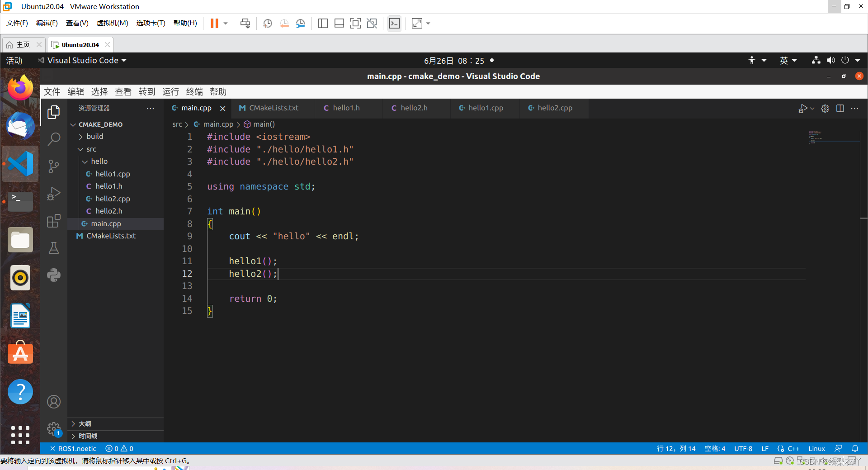Viewport: 868px width, 470px height.
Task: Click VMware take snapshot icon
Action: point(268,24)
